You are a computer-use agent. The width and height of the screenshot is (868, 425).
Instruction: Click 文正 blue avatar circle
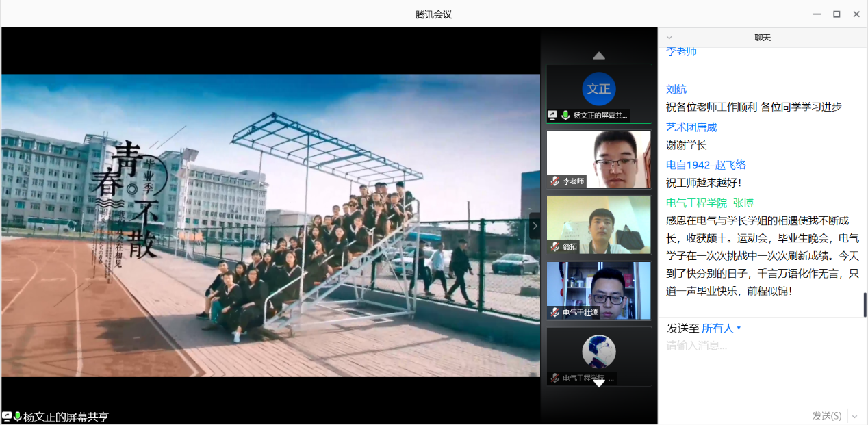tap(599, 89)
